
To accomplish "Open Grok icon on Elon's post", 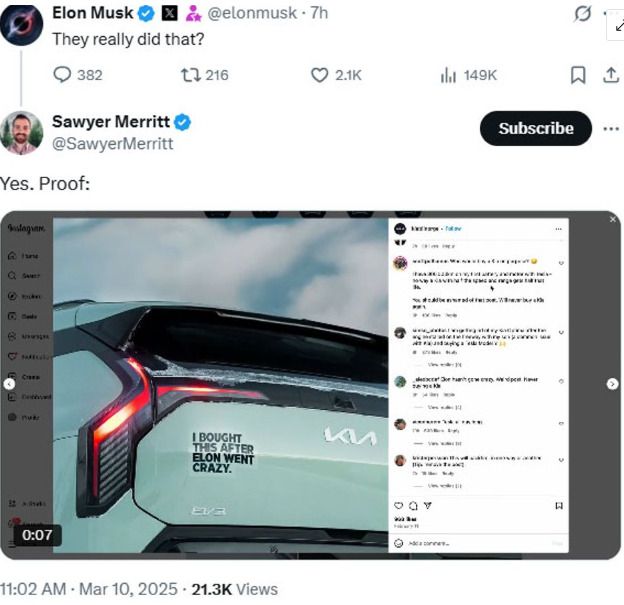I will coord(581,15).
